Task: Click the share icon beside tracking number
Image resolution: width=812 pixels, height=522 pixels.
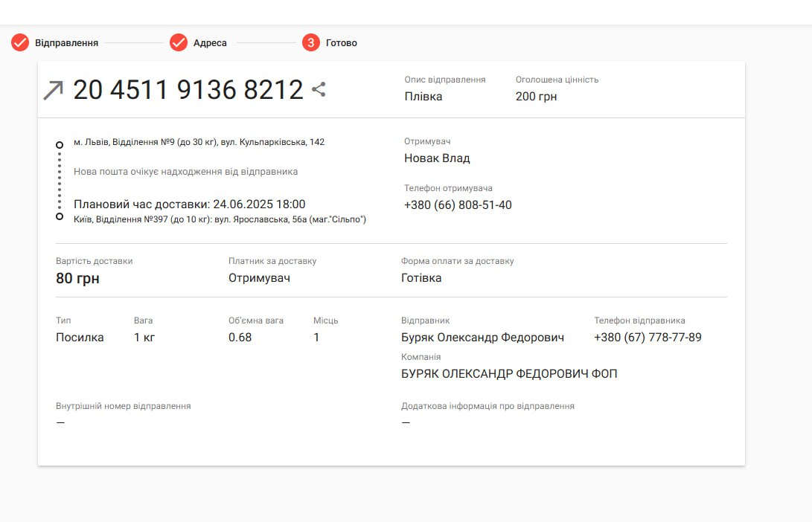Action: click(319, 90)
